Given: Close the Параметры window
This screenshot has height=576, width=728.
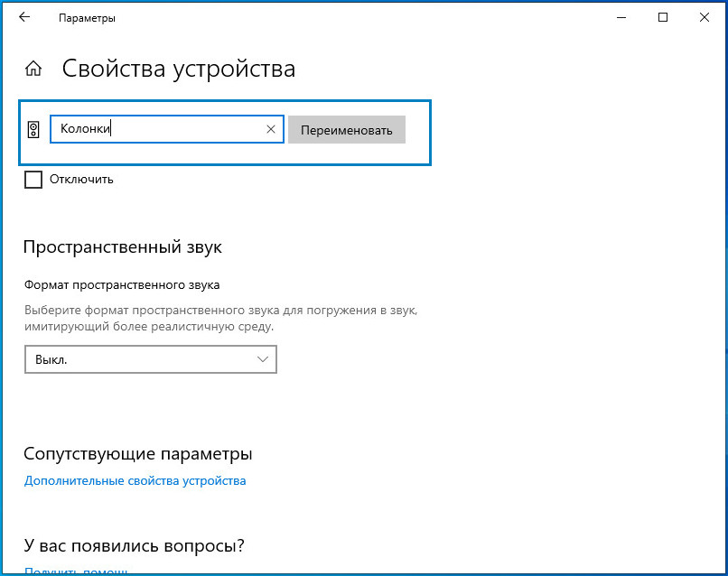Looking at the screenshot, I should [705, 17].
